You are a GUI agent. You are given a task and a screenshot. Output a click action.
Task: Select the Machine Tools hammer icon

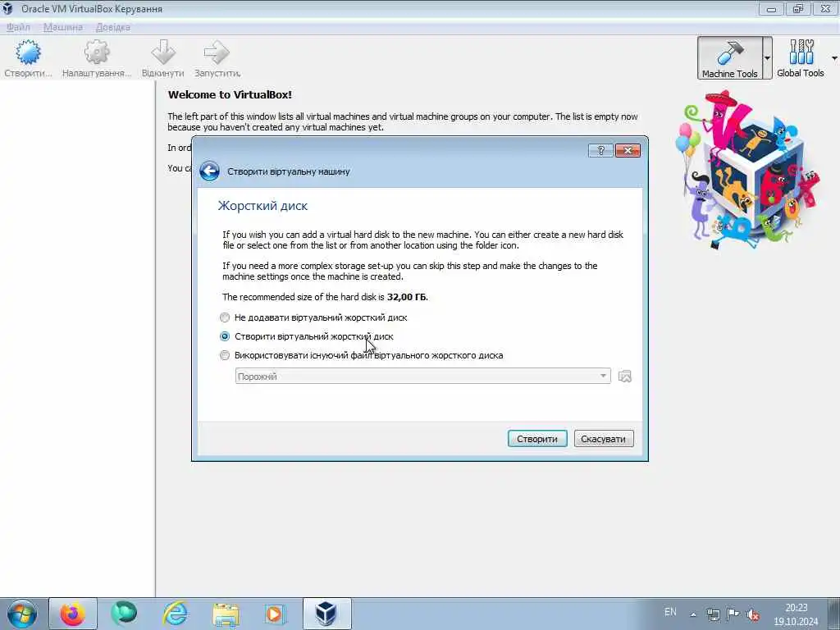[x=729, y=52]
